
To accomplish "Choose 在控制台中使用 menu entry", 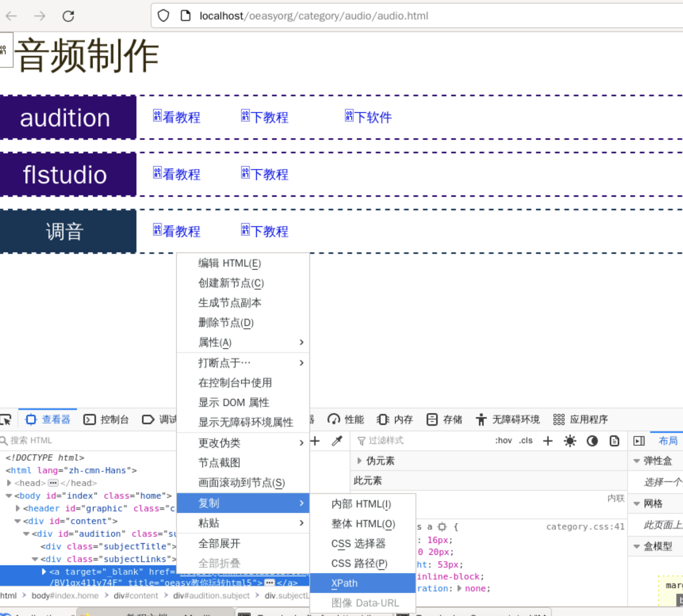I will click(x=243, y=383).
